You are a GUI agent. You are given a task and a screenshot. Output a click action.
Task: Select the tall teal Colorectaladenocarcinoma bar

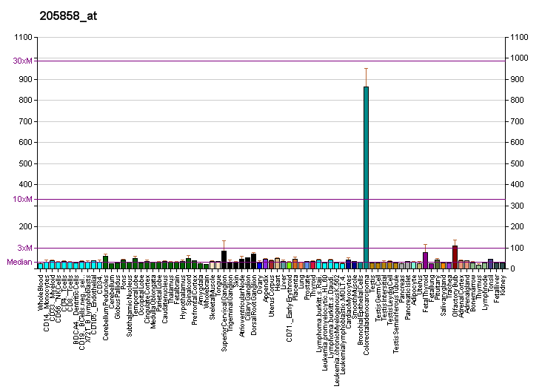pos(366,178)
